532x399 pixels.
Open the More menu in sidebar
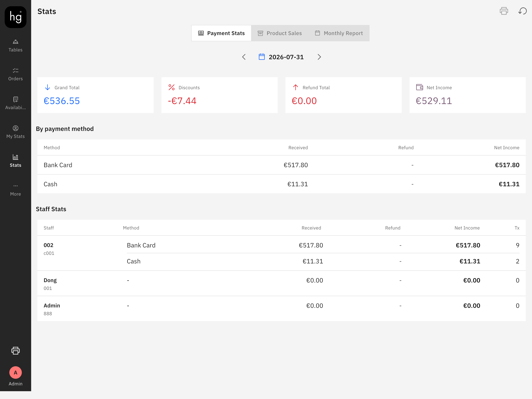[15, 190]
